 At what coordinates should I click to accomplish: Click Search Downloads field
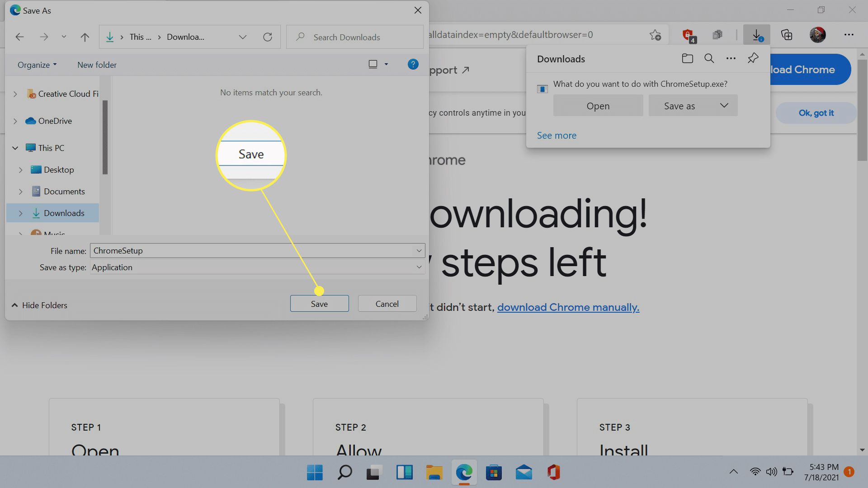355,37
